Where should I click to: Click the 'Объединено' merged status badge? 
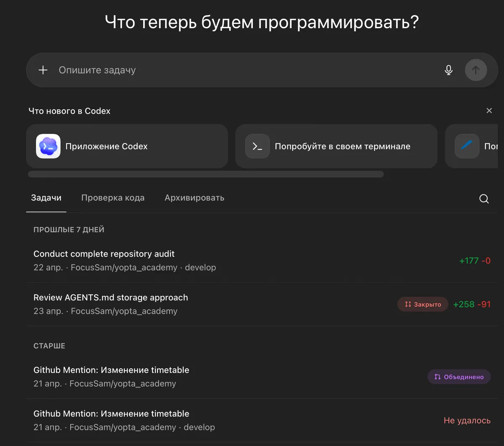click(x=459, y=377)
